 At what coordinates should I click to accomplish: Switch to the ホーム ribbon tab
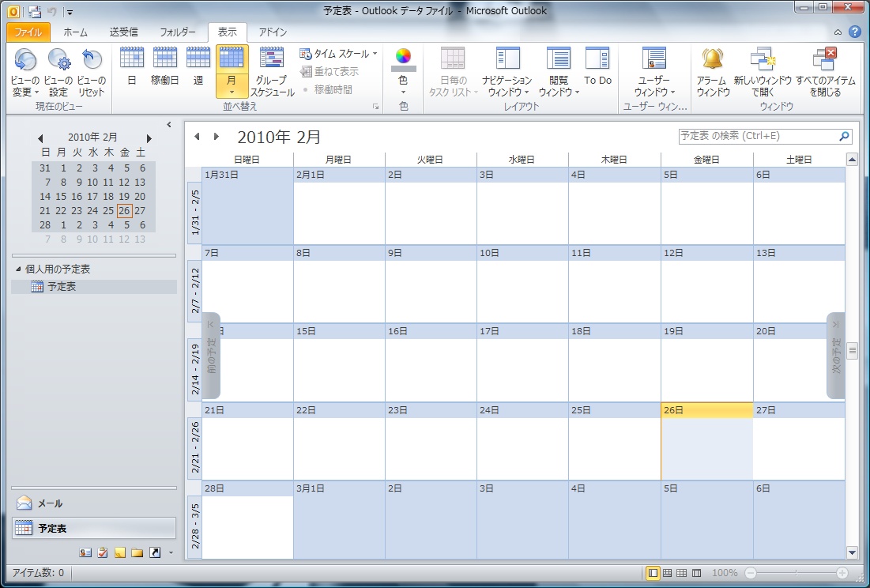tap(75, 32)
